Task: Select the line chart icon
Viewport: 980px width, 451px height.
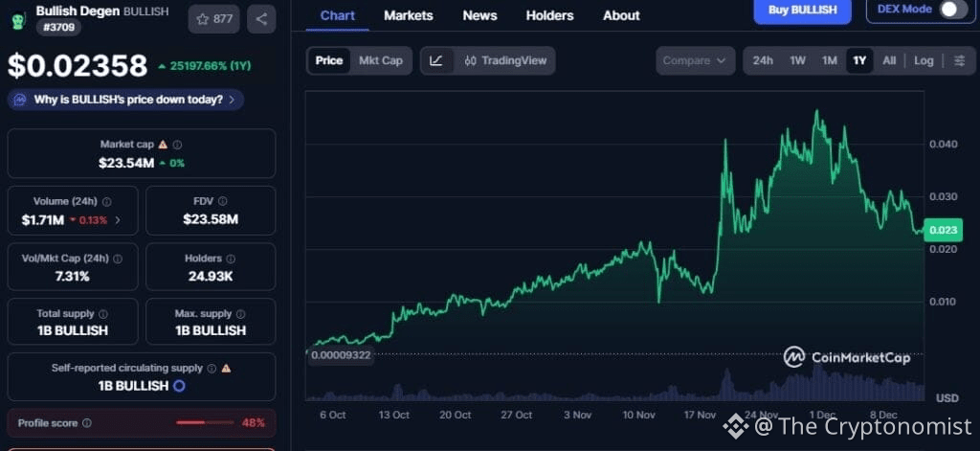Action: 436,60
